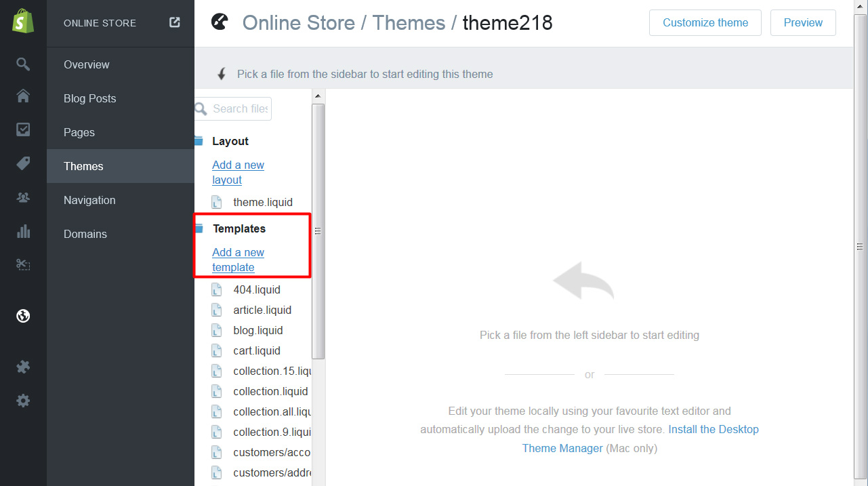Click file icon beside blog.liquid

217,330
